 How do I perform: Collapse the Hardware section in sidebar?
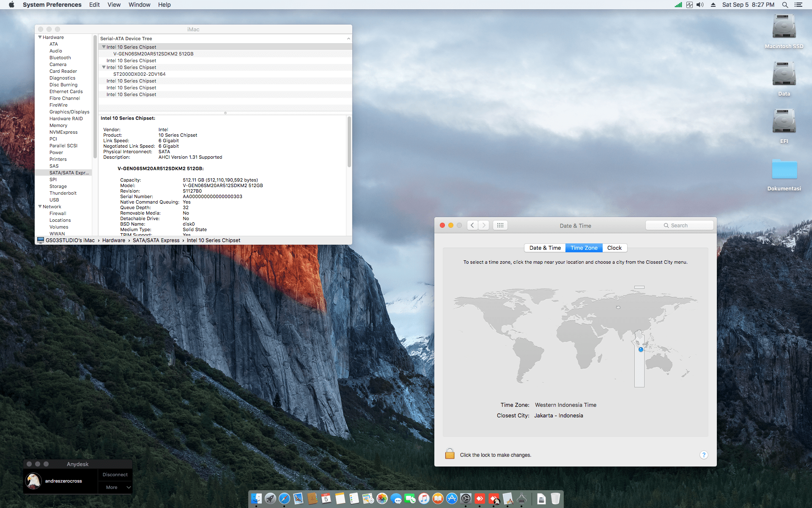tap(40, 37)
